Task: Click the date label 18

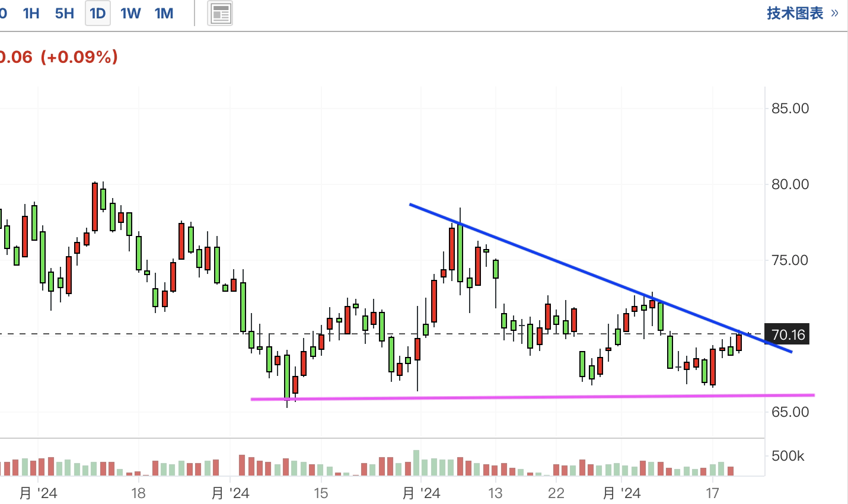Action: coord(138,493)
